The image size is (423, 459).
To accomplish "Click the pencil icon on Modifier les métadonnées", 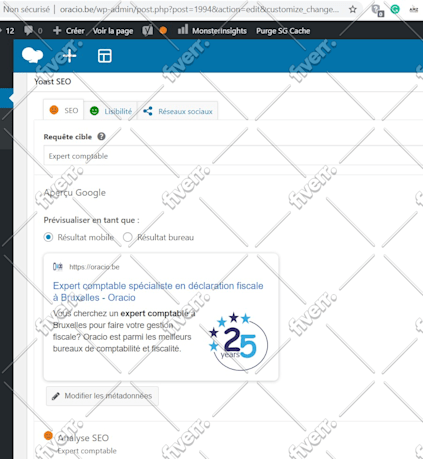I will tap(56, 396).
